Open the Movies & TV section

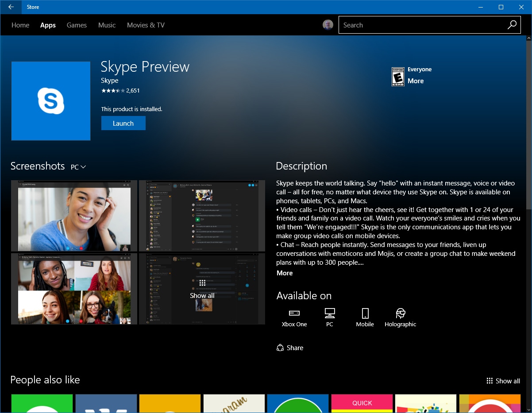146,25
